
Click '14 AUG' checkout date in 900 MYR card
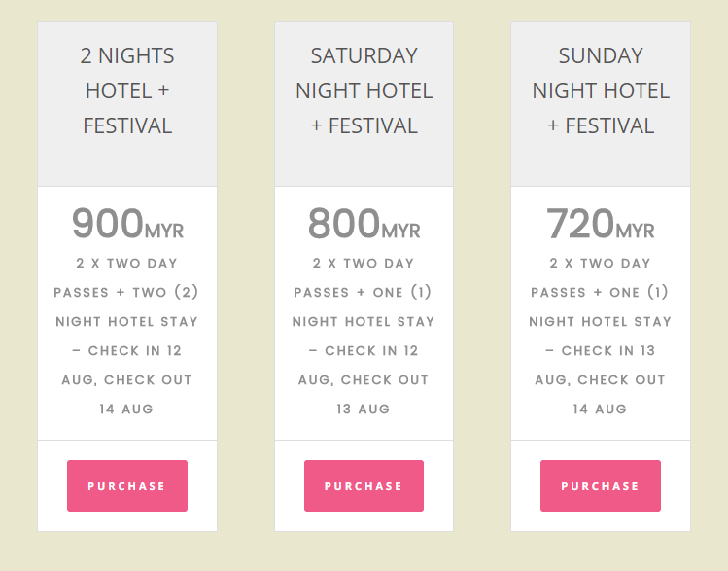pos(126,410)
